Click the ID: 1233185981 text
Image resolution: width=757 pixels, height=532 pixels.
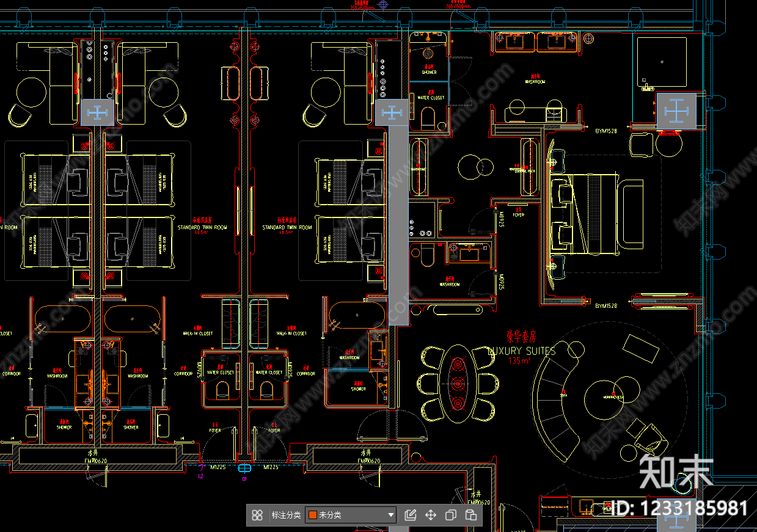coord(679,508)
